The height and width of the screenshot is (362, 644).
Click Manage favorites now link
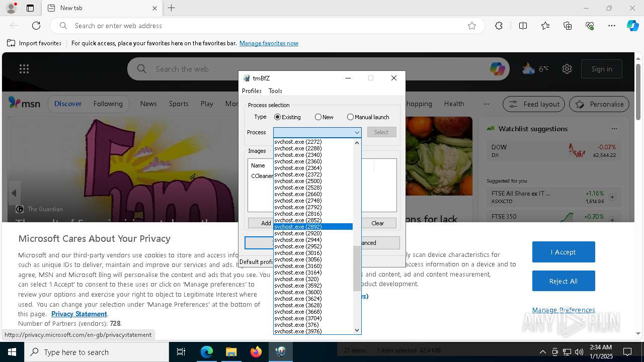269,43
